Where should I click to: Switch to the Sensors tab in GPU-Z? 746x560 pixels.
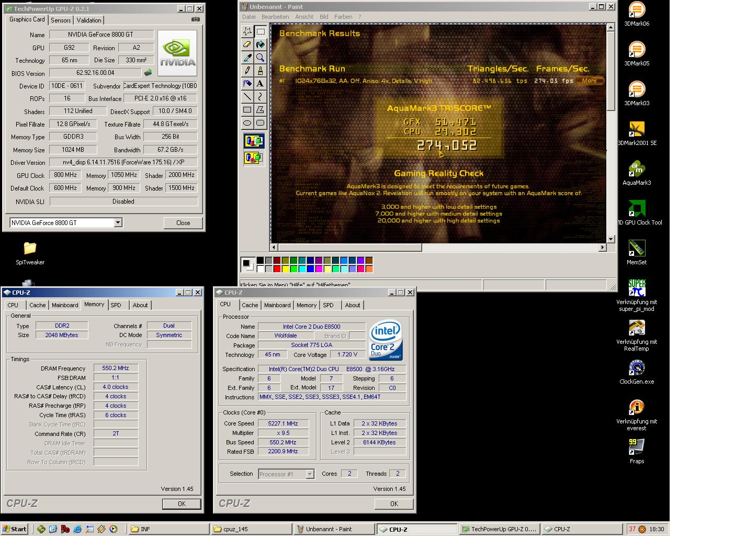tap(61, 20)
